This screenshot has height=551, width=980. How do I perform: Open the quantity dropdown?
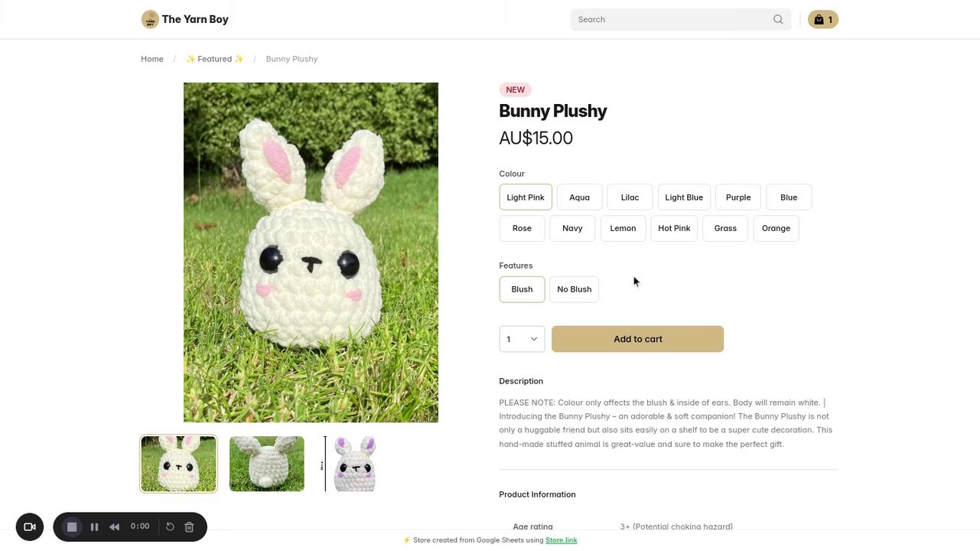click(522, 339)
